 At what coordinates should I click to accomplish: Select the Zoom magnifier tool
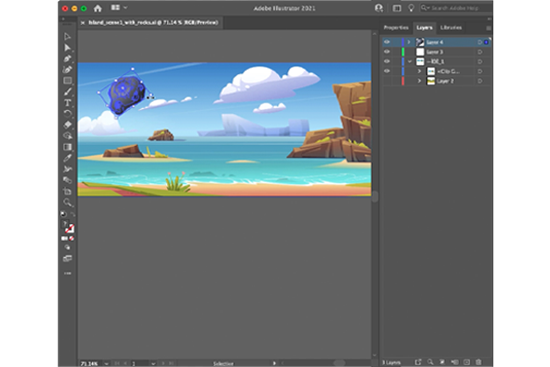click(67, 202)
